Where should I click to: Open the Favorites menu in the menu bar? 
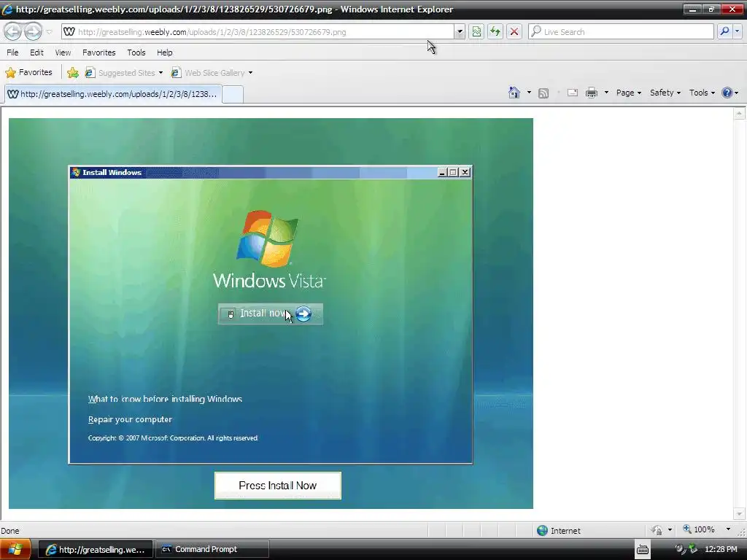98,52
